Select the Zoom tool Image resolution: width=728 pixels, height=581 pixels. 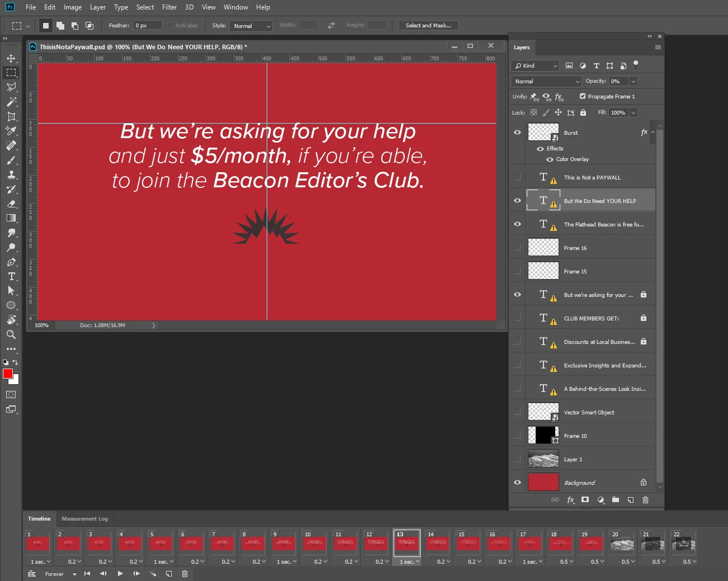point(11,334)
